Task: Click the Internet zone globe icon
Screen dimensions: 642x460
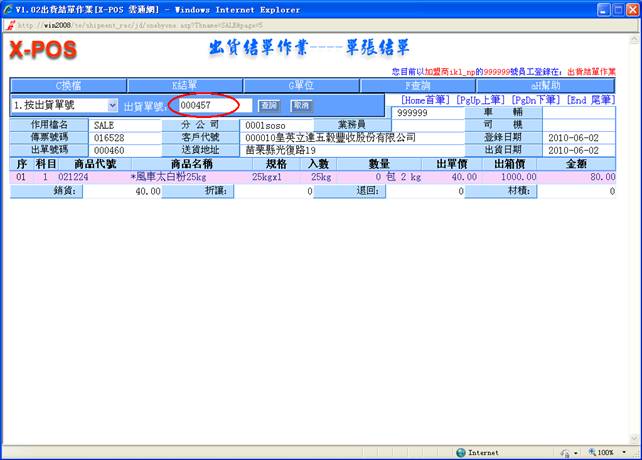Action: pos(461,452)
